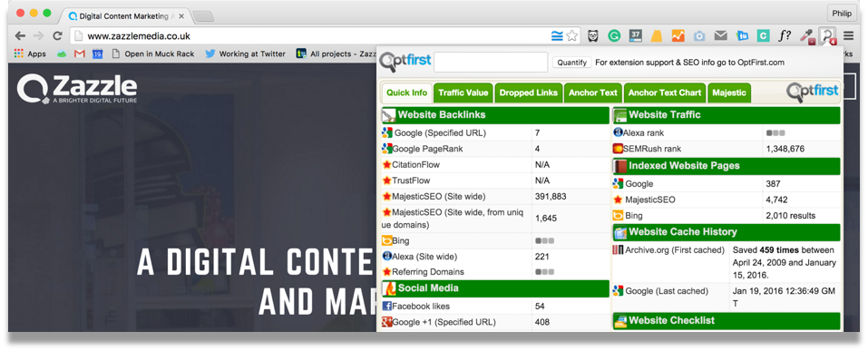Switch to the Majestic tab
Screen dimensions: 868x351
[729, 93]
